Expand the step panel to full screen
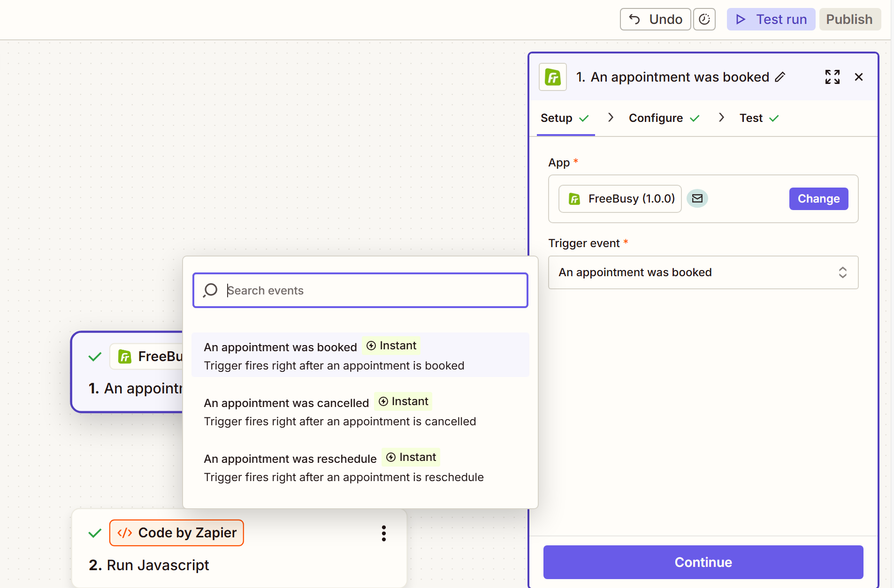This screenshot has height=588, width=894. [x=833, y=77]
